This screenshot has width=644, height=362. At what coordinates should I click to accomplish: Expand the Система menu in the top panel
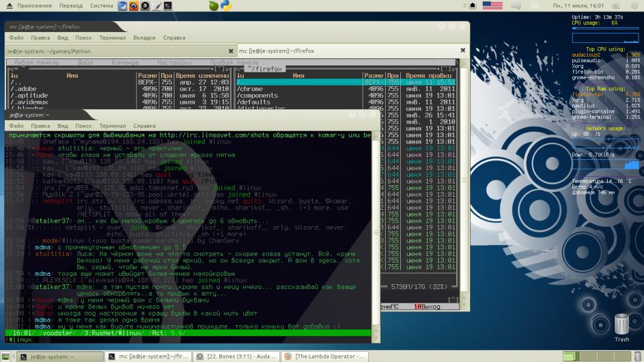point(101,5)
